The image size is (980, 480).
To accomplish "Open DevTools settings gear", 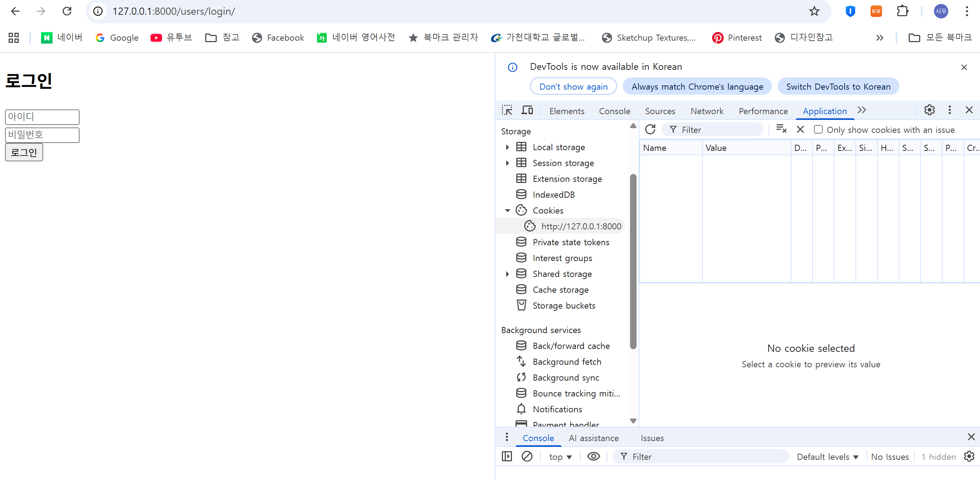I will [x=929, y=110].
